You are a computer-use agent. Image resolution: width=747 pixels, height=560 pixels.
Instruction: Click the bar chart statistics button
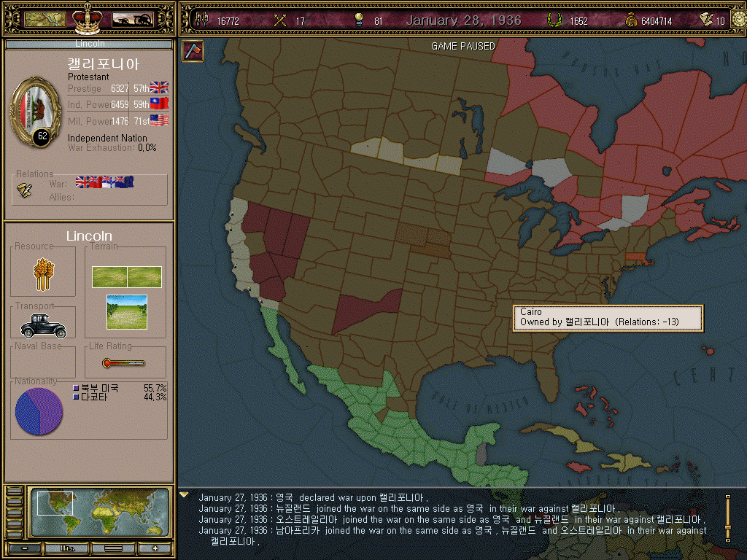pos(66,548)
